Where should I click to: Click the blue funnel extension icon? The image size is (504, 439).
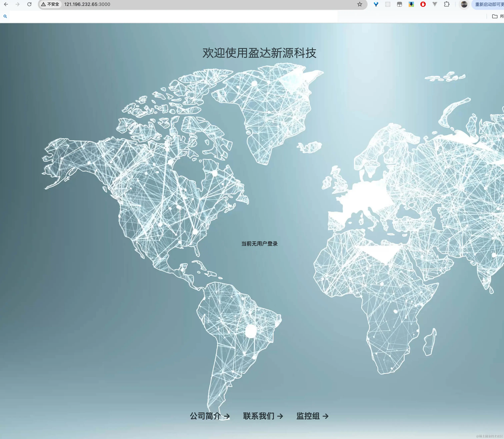[376, 4]
